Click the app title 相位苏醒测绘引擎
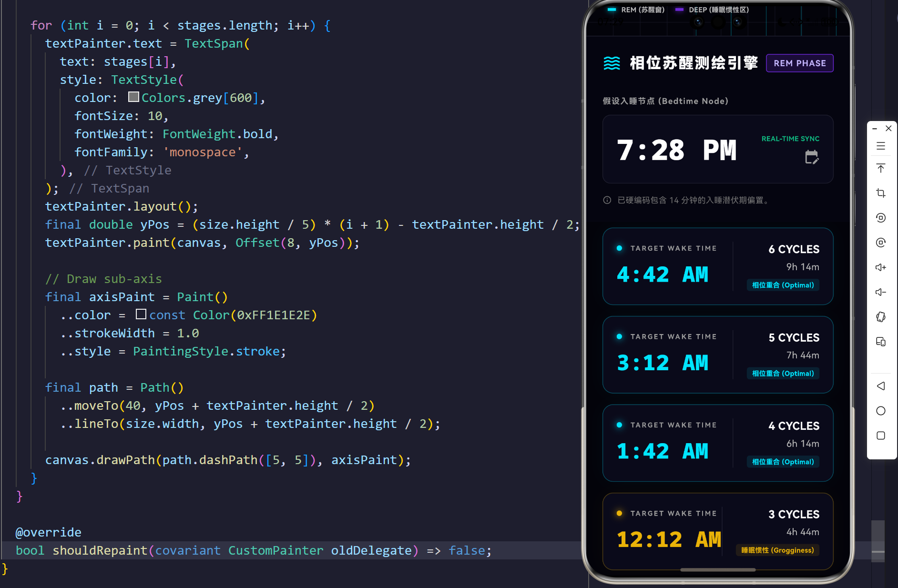This screenshot has width=898, height=588. [x=694, y=63]
